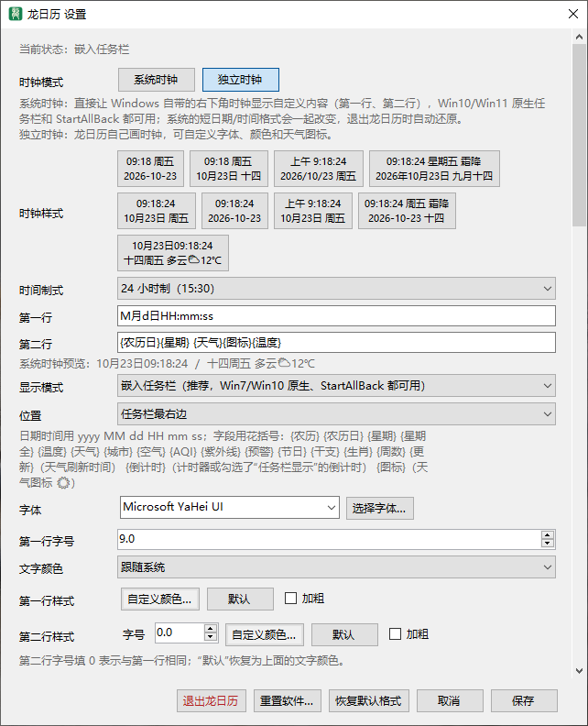Click 默认 button in 第一行样式 row
Screen dimensions: 588x726
coord(240,599)
